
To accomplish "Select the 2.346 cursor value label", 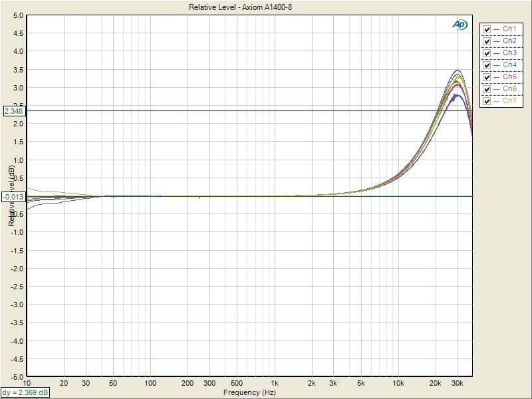I will point(14,111).
